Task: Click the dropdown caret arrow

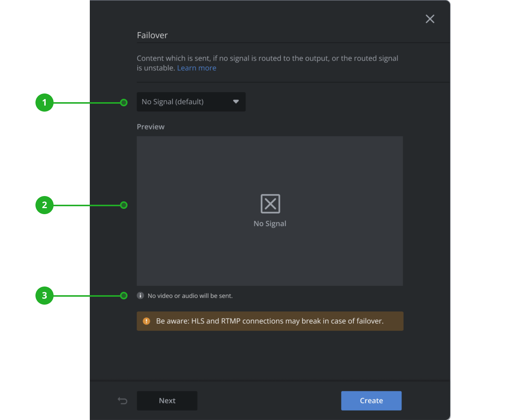Action: 236,102
